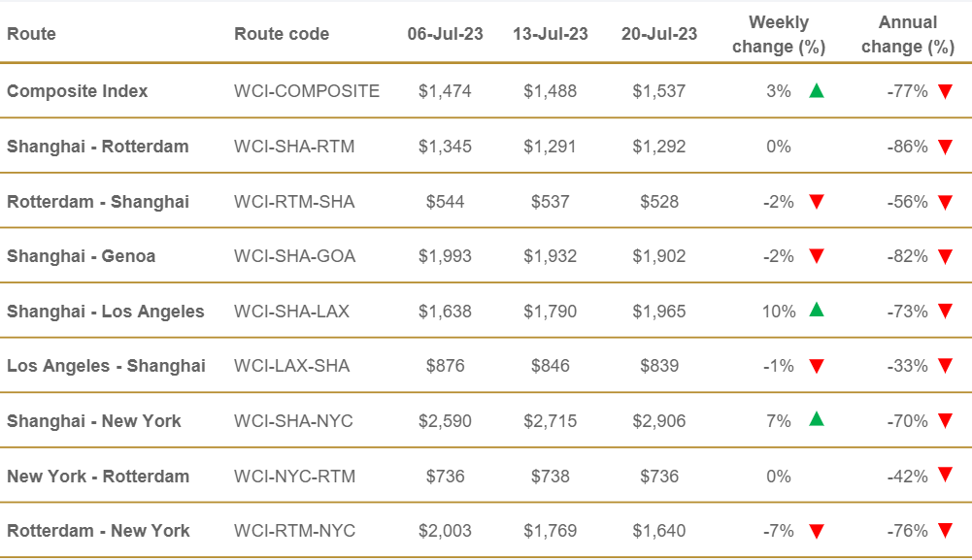The image size is (972, 560).
Task: Click green weekly arrow for Shanghai - Los Angeles
Action: [x=817, y=311]
